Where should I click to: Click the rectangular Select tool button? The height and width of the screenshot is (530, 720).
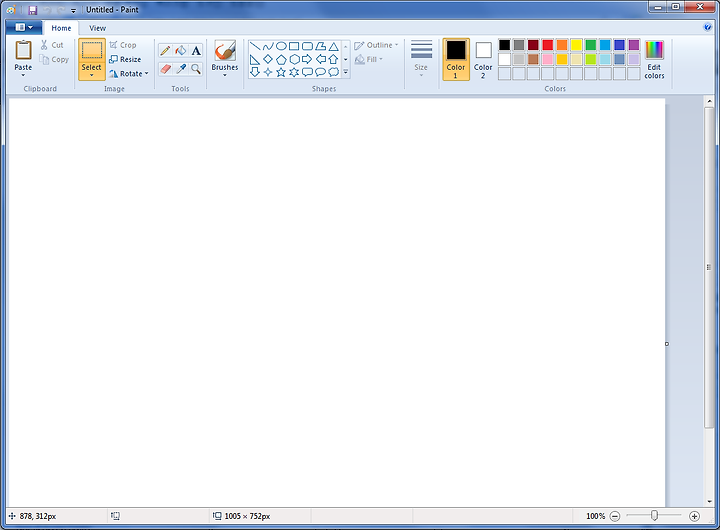pos(92,51)
